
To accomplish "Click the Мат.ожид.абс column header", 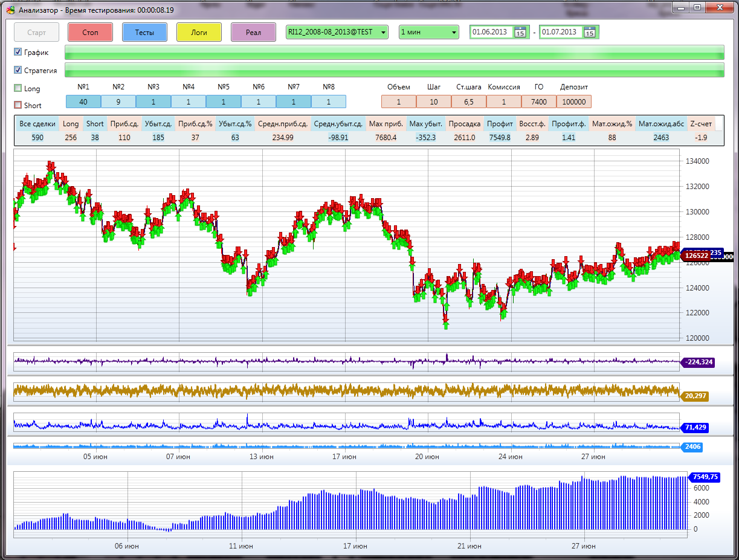I will click(662, 124).
